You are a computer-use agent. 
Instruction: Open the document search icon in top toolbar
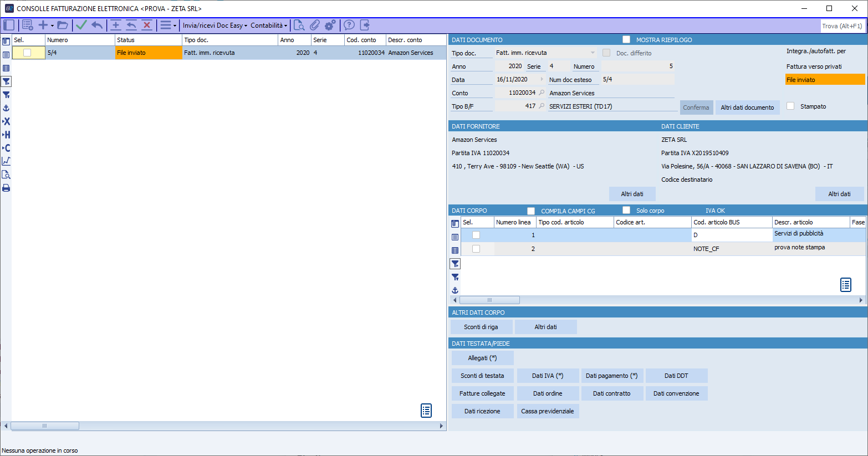pos(299,25)
